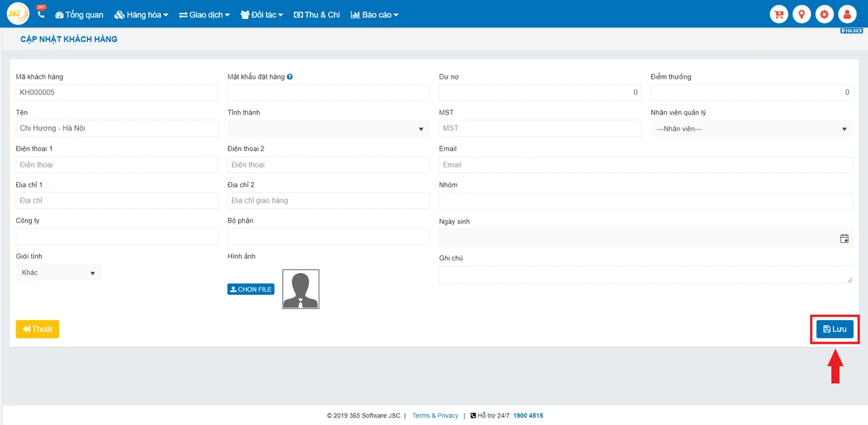868x425 pixels.
Task: Focus the Mật khẩu đặt hàng field
Action: coord(328,93)
